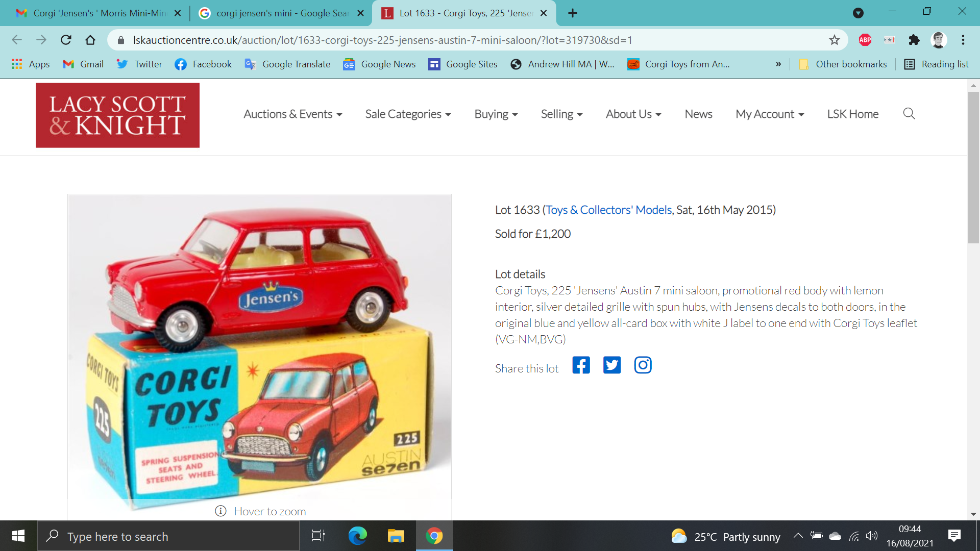Open the site search magnifier
This screenshot has height=551, width=980.
pyautogui.click(x=909, y=114)
